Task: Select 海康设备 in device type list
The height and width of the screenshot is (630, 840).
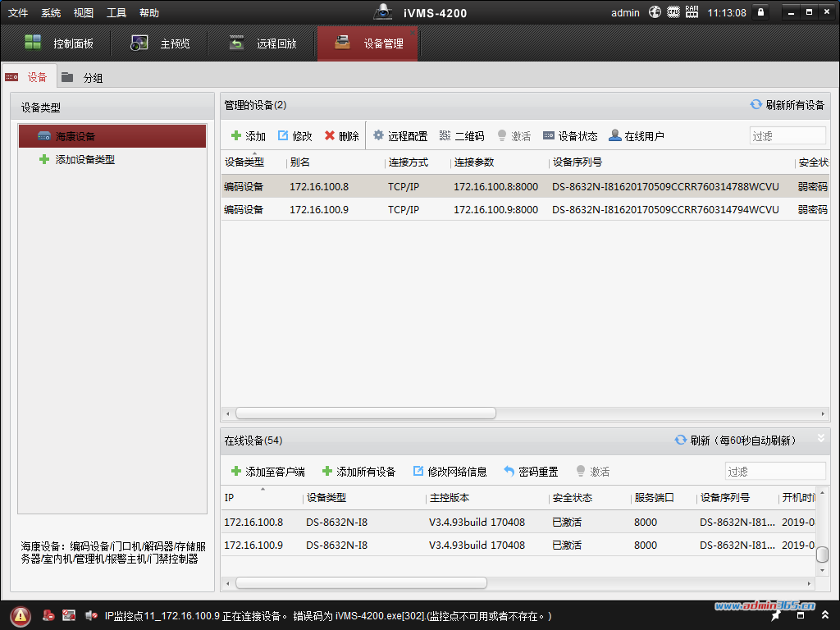Action: pos(112,136)
